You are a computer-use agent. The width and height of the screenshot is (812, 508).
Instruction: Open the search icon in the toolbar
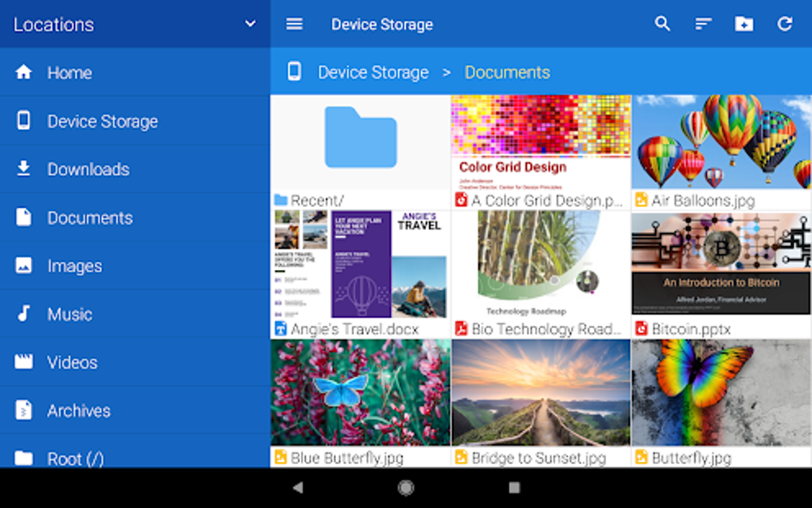(x=662, y=24)
